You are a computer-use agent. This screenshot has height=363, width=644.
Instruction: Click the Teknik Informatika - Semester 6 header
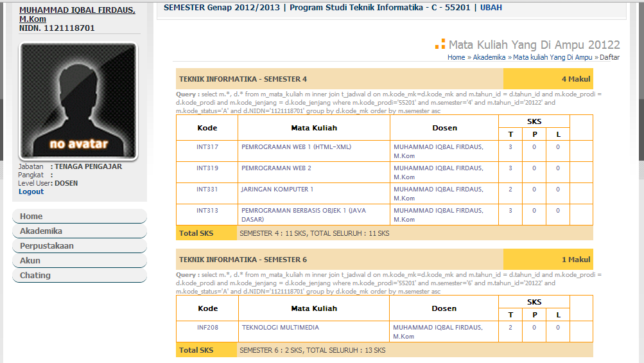click(x=243, y=260)
